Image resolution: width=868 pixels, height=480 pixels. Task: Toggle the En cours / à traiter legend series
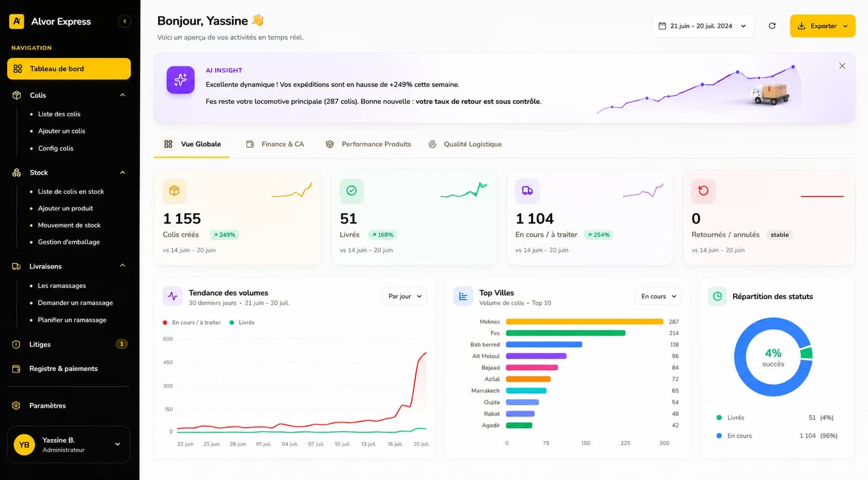click(x=192, y=323)
